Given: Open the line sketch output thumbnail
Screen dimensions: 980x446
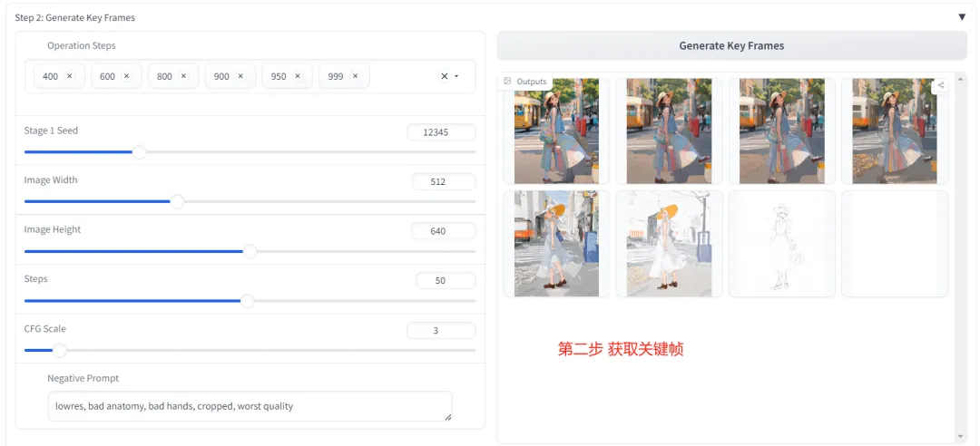Looking at the screenshot, I should [x=781, y=243].
